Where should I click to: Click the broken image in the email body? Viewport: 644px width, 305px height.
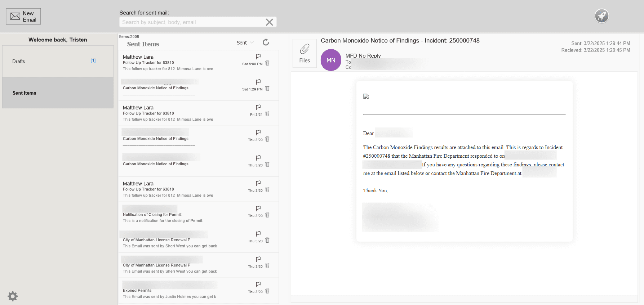(x=366, y=97)
